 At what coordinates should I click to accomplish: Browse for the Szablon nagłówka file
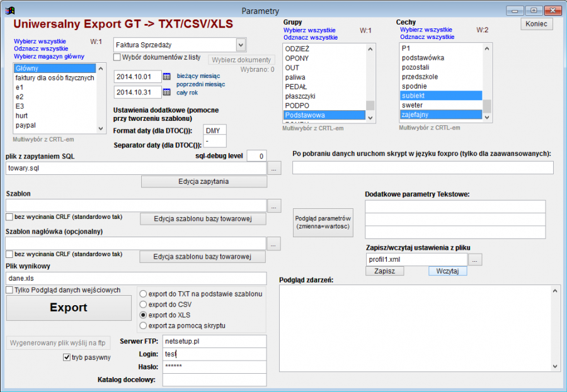[x=273, y=244]
